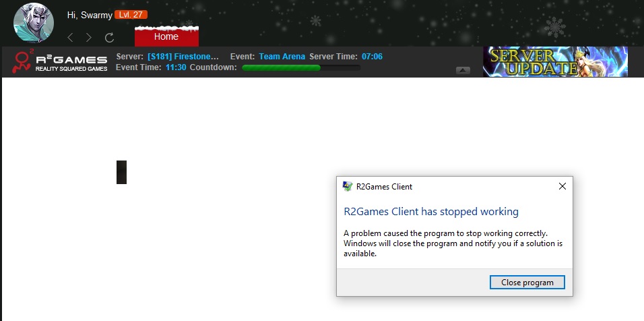Image resolution: width=644 pixels, height=321 pixels.
Task: Click the small black block in the game area
Action: point(121,173)
